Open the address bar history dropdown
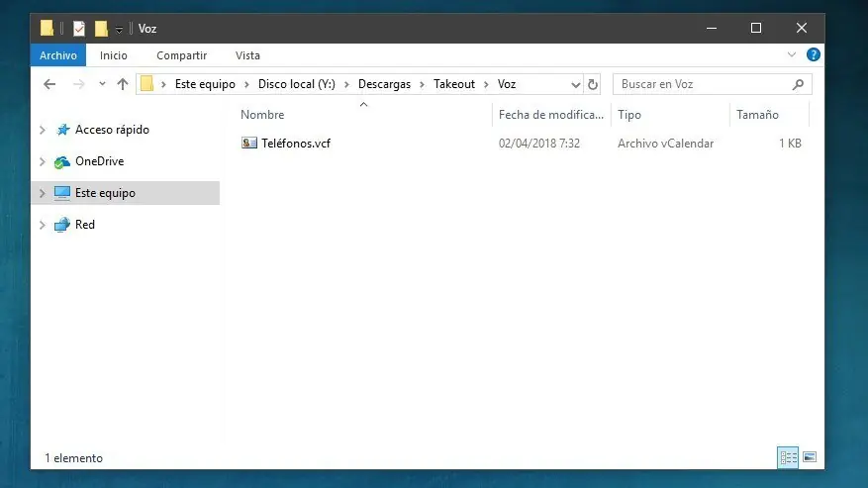This screenshot has height=488, width=868. coord(576,85)
